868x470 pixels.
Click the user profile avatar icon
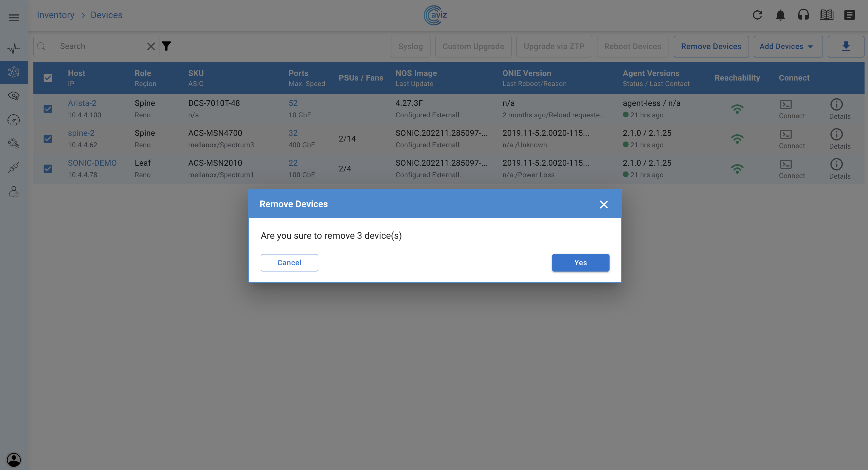14,459
